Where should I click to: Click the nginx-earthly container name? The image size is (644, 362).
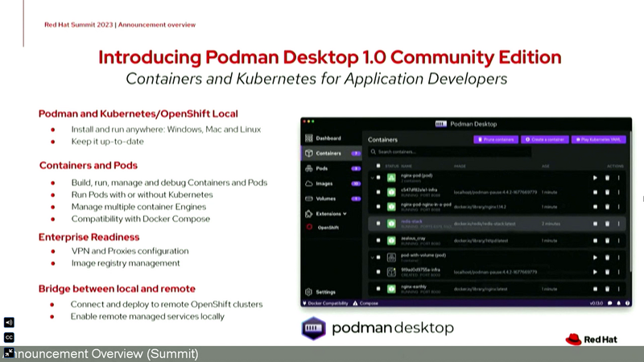[414, 286]
